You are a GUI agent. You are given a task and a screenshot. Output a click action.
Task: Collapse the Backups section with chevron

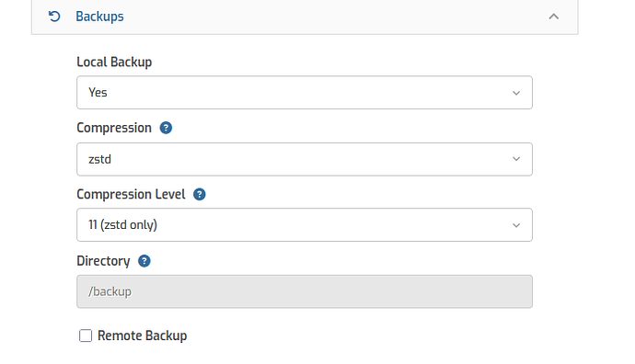[554, 17]
